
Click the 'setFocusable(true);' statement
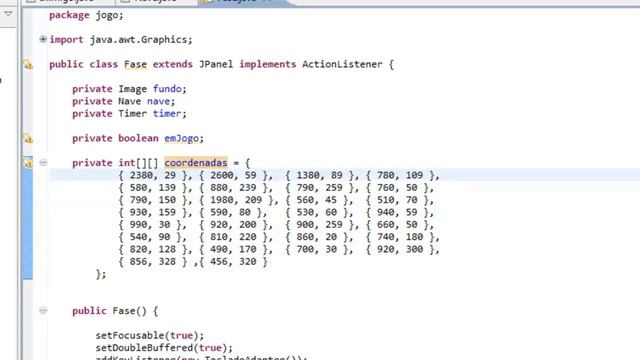150,336
